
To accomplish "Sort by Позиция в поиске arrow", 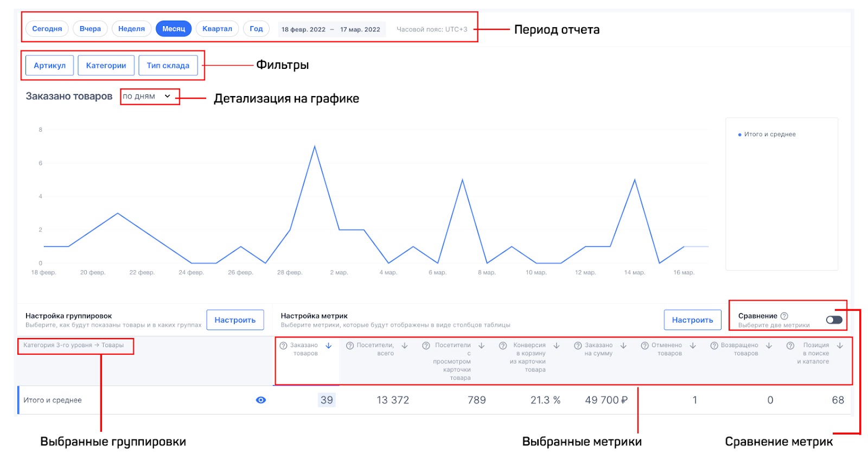I will 840,346.
